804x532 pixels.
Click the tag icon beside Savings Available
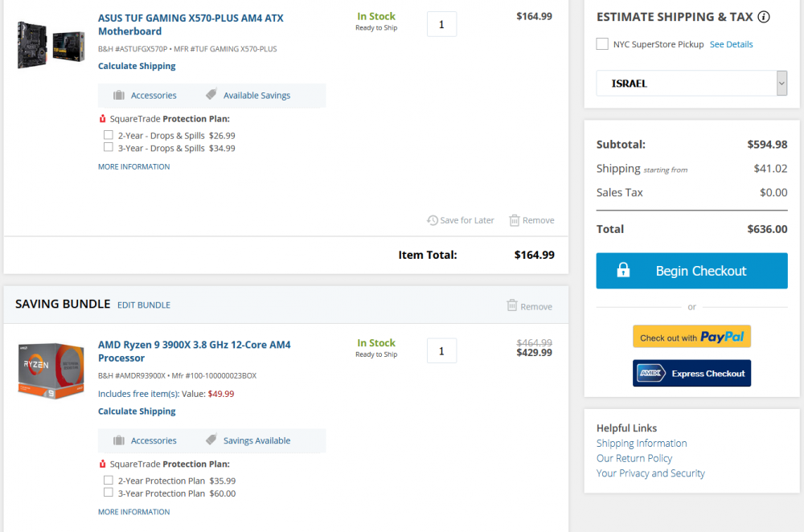(x=211, y=440)
